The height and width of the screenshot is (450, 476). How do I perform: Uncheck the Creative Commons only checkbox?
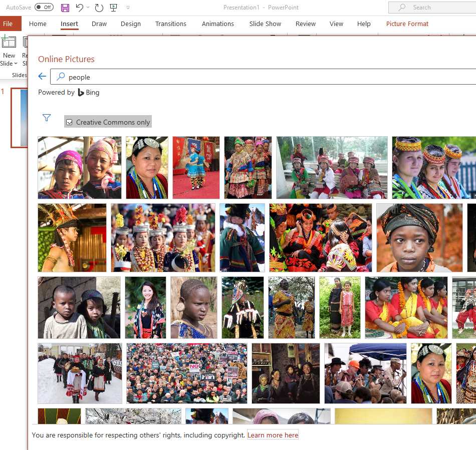(69, 122)
